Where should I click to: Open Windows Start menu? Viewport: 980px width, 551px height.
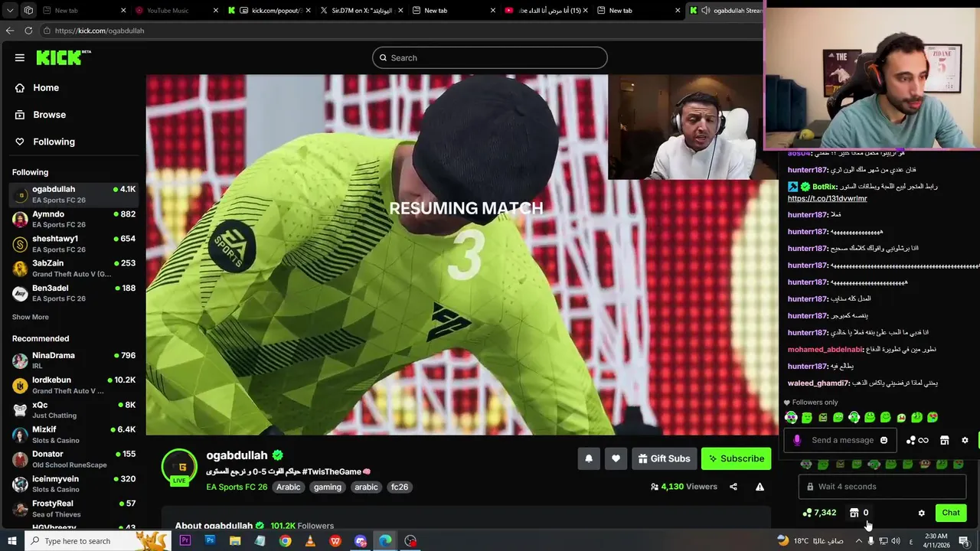tap(11, 541)
